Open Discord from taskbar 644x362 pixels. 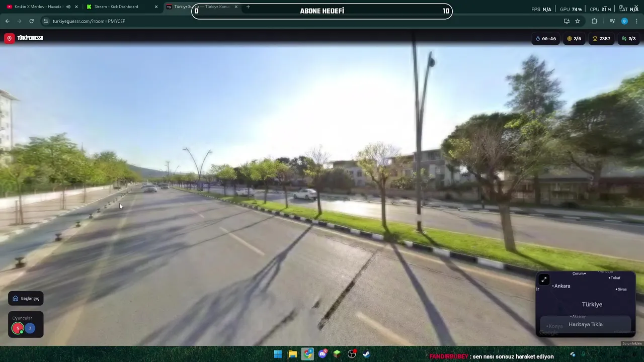[323, 354]
